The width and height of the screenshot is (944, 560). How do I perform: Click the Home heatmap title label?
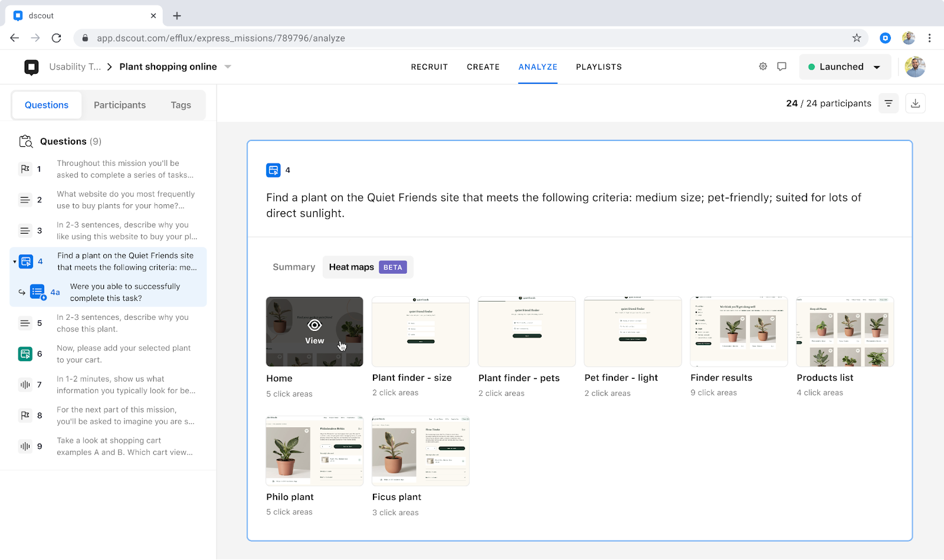pyautogui.click(x=280, y=378)
